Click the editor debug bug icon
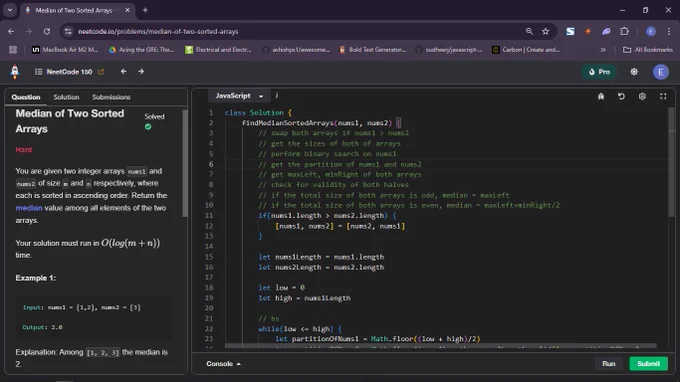 tap(601, 96)
